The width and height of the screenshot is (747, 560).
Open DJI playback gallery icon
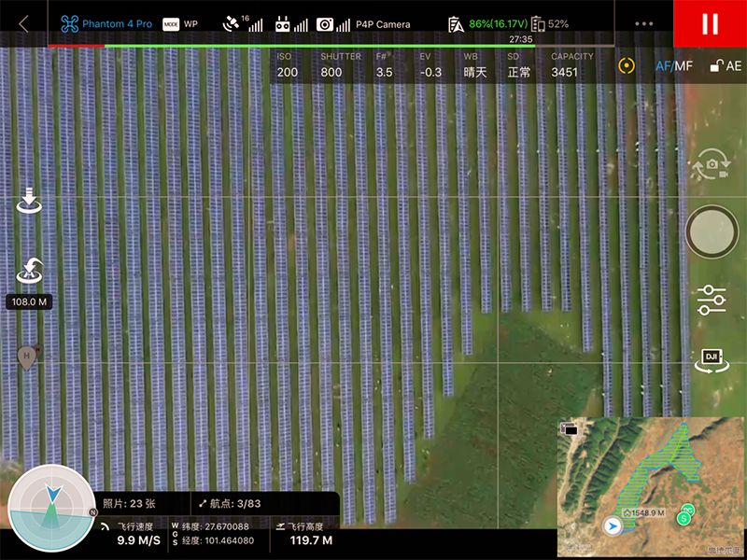(712, 361)
